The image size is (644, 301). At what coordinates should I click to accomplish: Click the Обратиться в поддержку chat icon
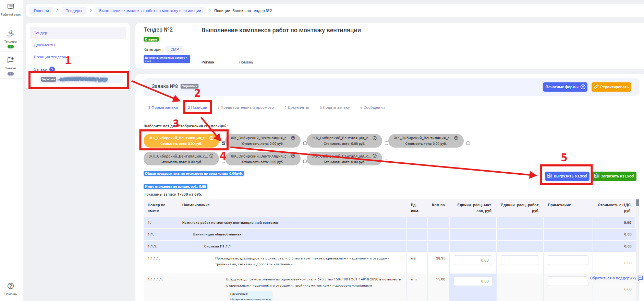coord(640,278)
